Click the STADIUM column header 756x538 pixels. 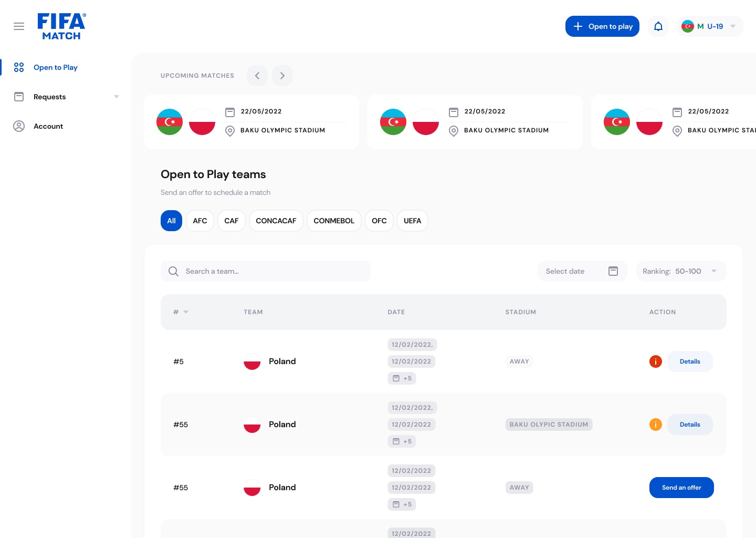(x=521, y=312)
